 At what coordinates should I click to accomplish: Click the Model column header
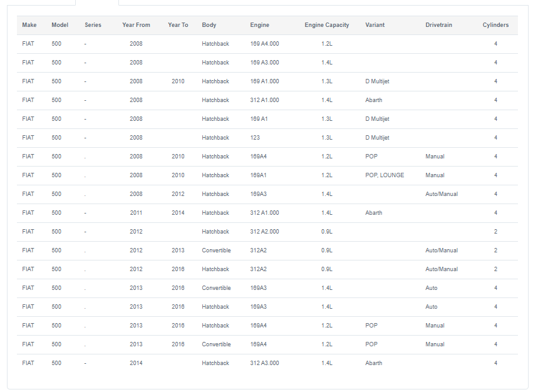coord(60,25)
